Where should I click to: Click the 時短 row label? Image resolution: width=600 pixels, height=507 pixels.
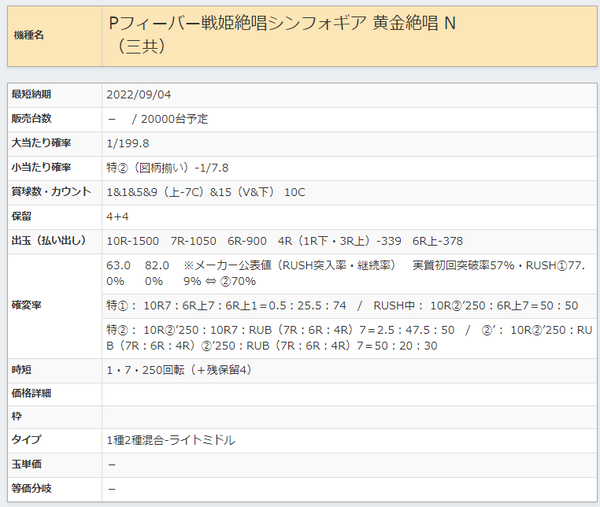[21, 370]
